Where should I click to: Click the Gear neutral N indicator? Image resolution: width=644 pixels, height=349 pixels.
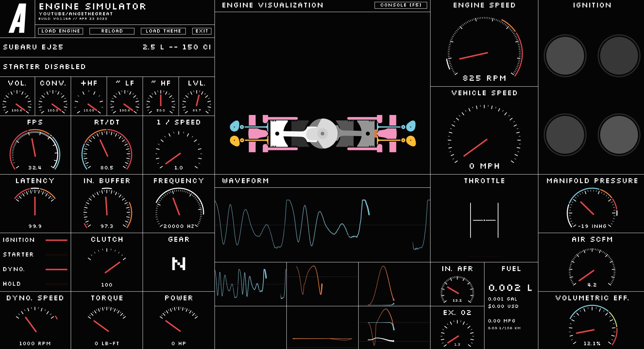click(x=179, y=264)
